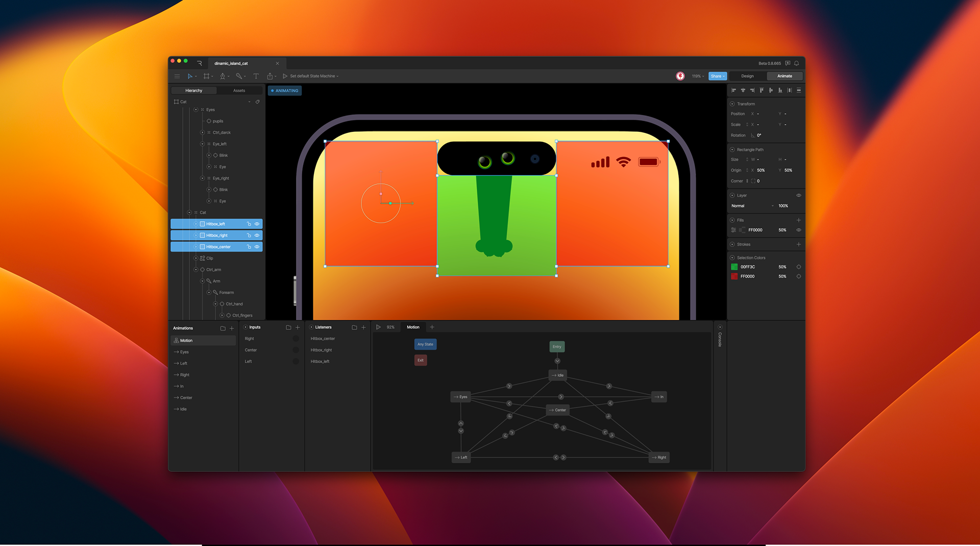The image size is (980, 546).
Task: Select the arrow Select tool
Action: pyautogui.click(x=190, y=76)
